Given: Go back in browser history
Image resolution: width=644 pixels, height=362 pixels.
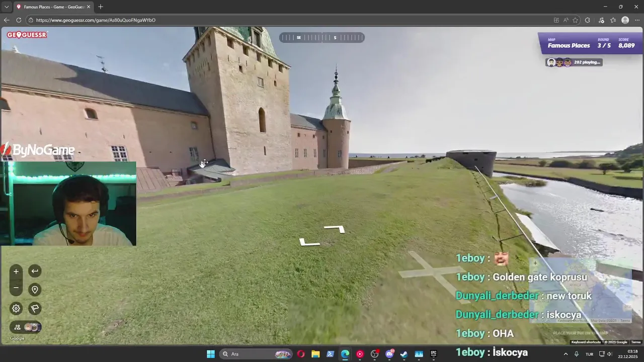Looking at the screenshot, I should point(7,20).
